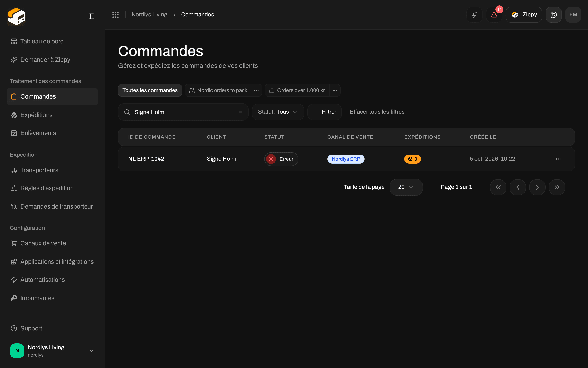Go to Enlèvements in sidebar

[52, 133]
